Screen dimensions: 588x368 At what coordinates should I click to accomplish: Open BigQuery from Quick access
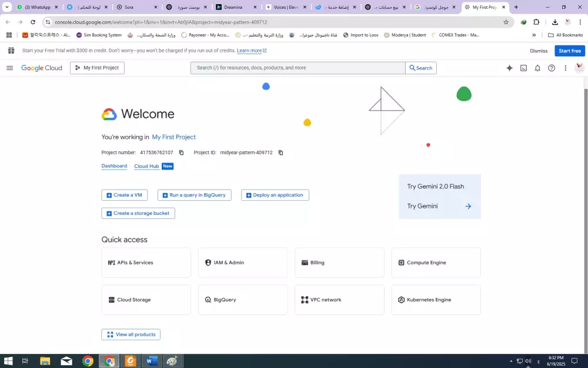coord(242,300)
